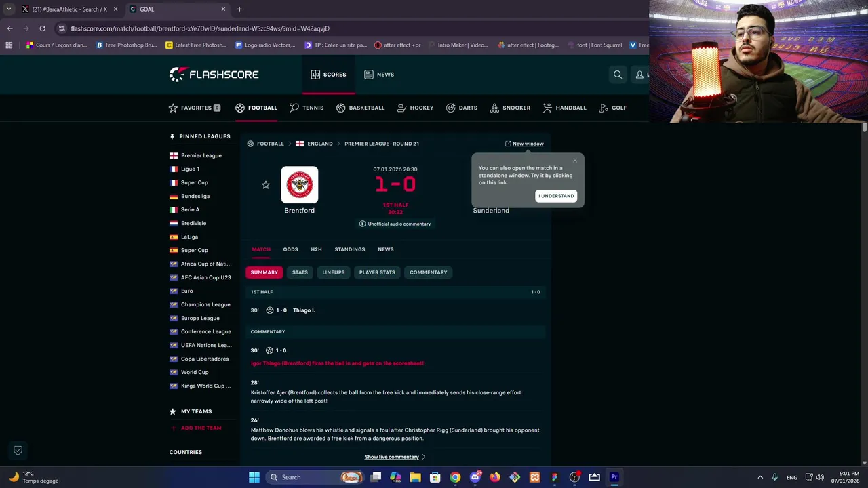Select the Commentary sub-tab
This screenshot has height=488, width=868.
pyautogui.click(x=429, y=272)
